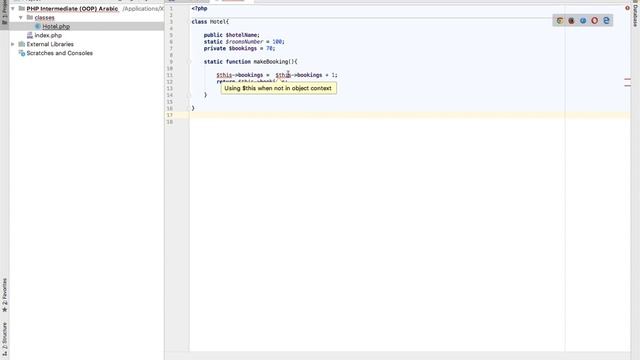Open the Structure tool window
The height and width of the screenshot is (360, 640).
click(4, 339)
